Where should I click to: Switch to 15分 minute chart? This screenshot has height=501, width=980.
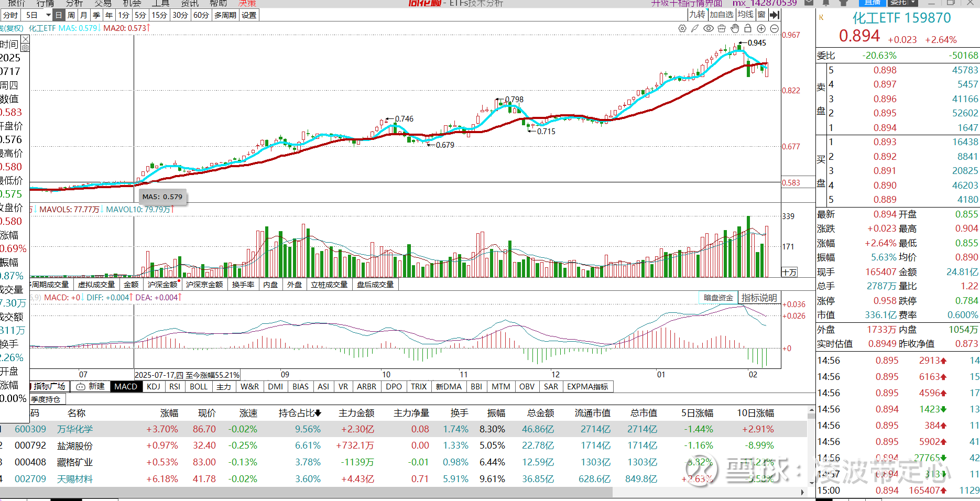click(159, 15)
